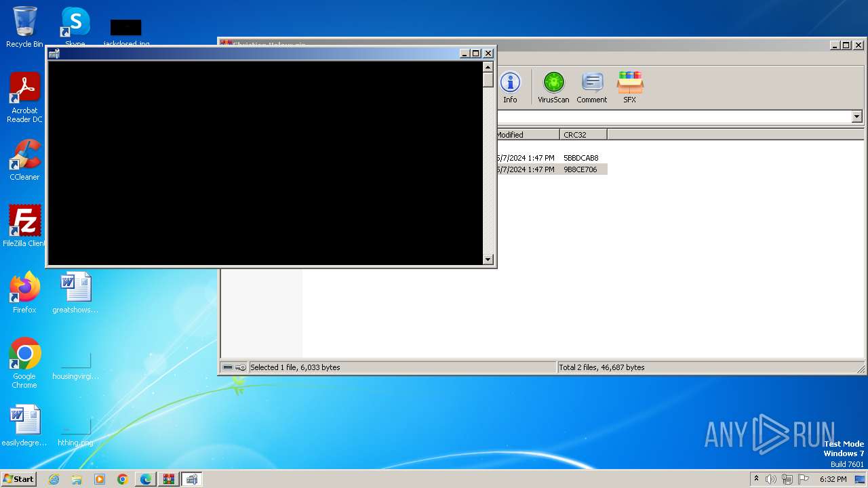Open the Skype desktop shortcut
Viewport: 868px width, 488px height.
tap(75, 27)
